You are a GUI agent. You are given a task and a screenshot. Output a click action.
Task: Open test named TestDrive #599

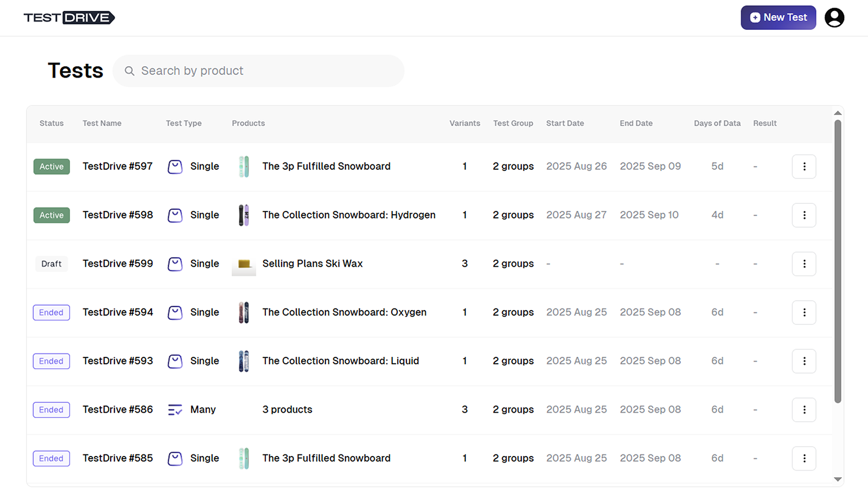[x=118, y=264]
